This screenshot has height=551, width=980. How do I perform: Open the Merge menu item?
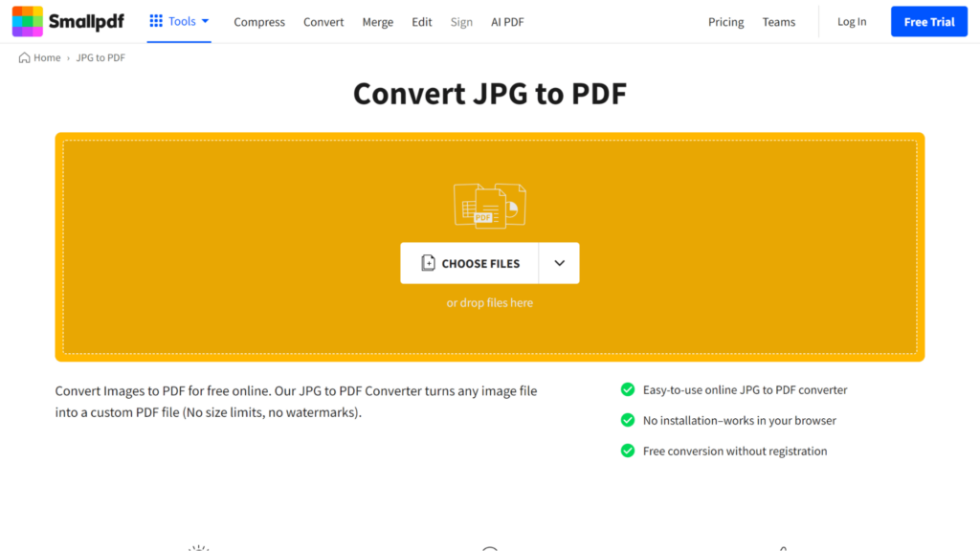point(378,22)
